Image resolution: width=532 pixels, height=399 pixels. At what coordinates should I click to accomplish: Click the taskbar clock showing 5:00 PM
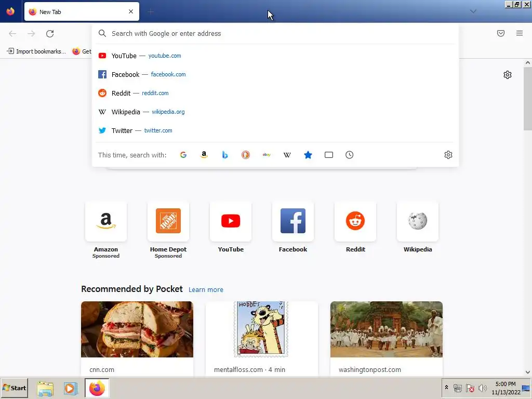[x=506, y=388]
